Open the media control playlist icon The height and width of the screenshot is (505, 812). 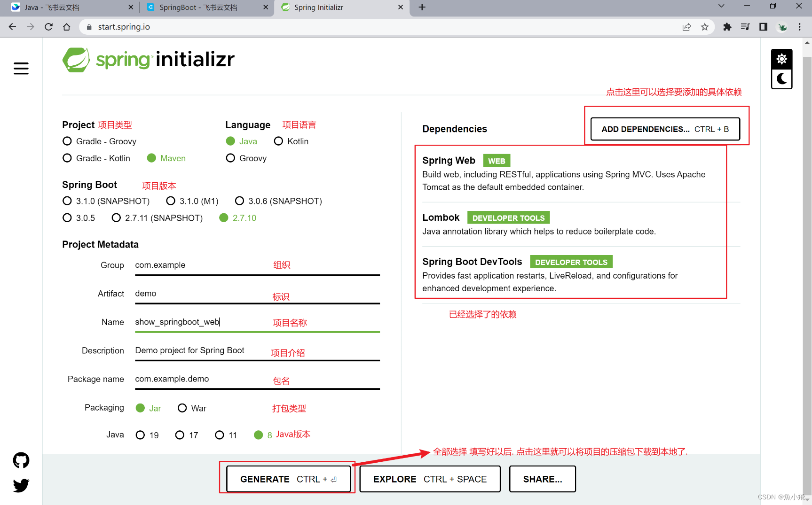click(x=745, y=27)
